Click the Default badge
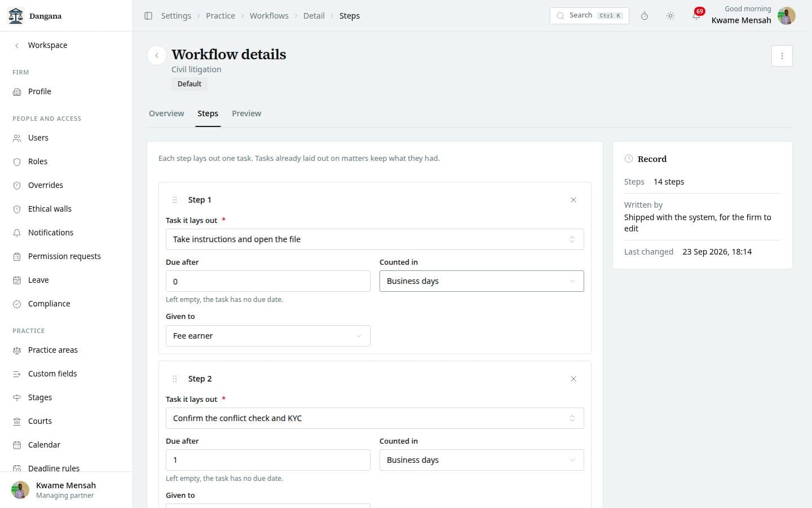812x508 pixels. coord(189,84)
